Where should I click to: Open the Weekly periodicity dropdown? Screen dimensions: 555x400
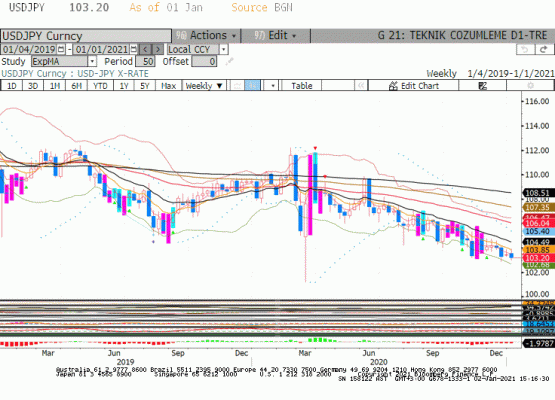(204, 86)
